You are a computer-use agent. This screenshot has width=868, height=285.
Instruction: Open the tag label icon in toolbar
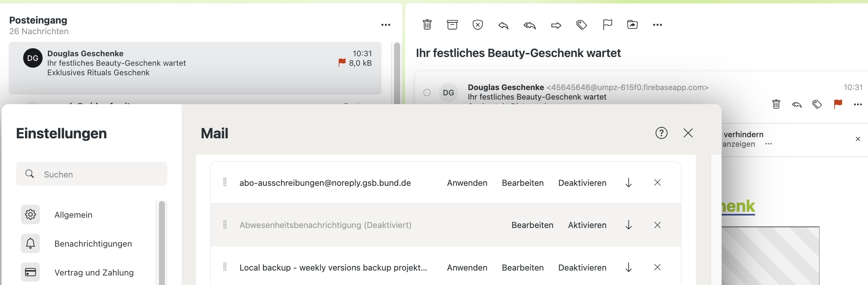(581, 25)
